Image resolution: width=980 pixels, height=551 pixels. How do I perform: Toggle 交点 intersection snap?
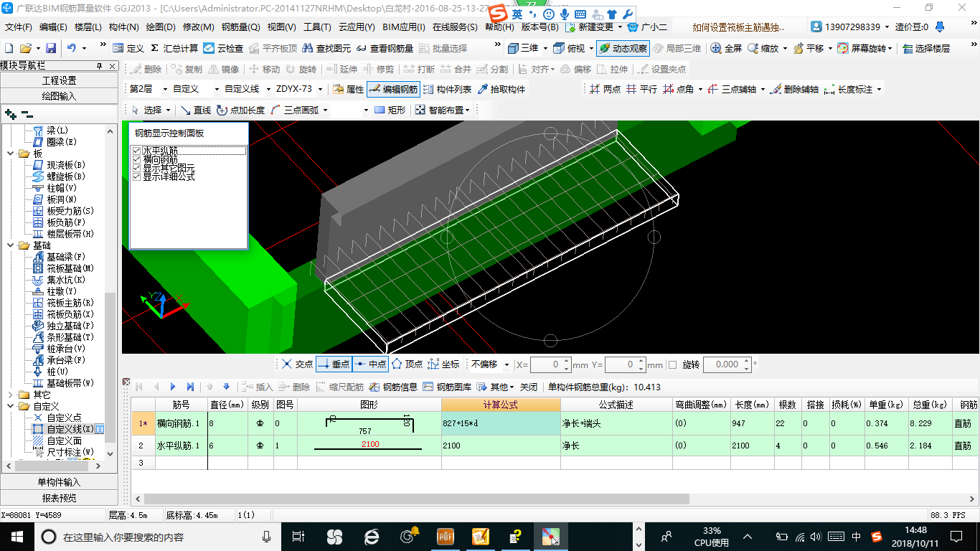[297, 364]
